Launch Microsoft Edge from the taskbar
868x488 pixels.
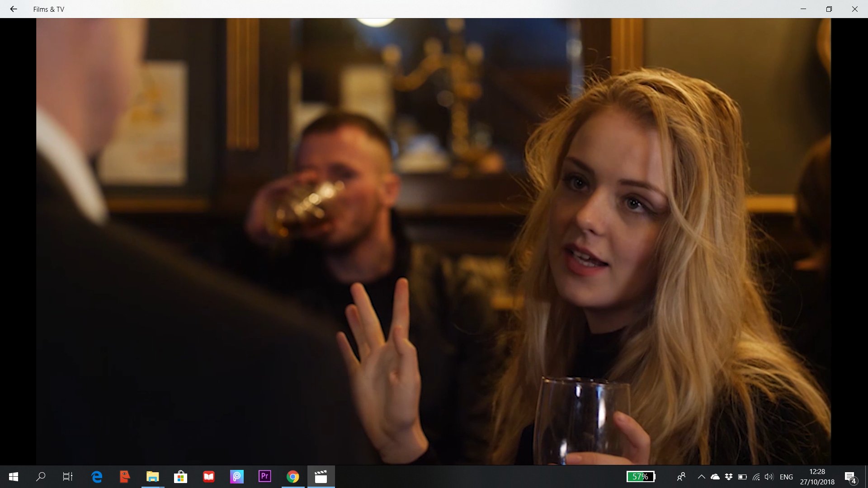coord(97,477)
